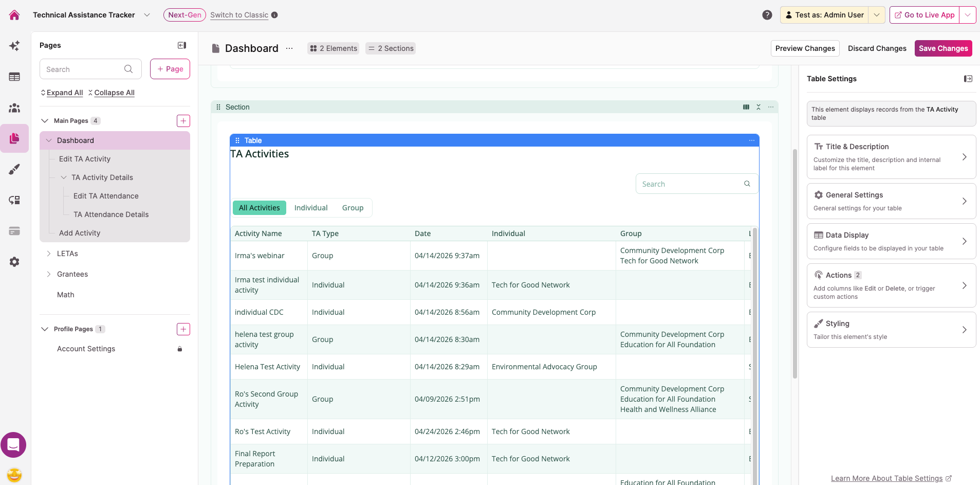Collapse the Dashboard page tree node
The image size is (980, 485).
49,140
